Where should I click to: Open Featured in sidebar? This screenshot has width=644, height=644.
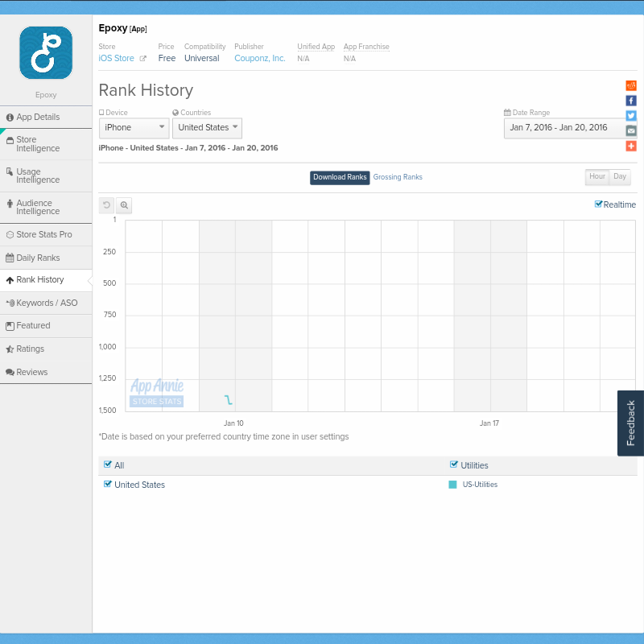46,326
